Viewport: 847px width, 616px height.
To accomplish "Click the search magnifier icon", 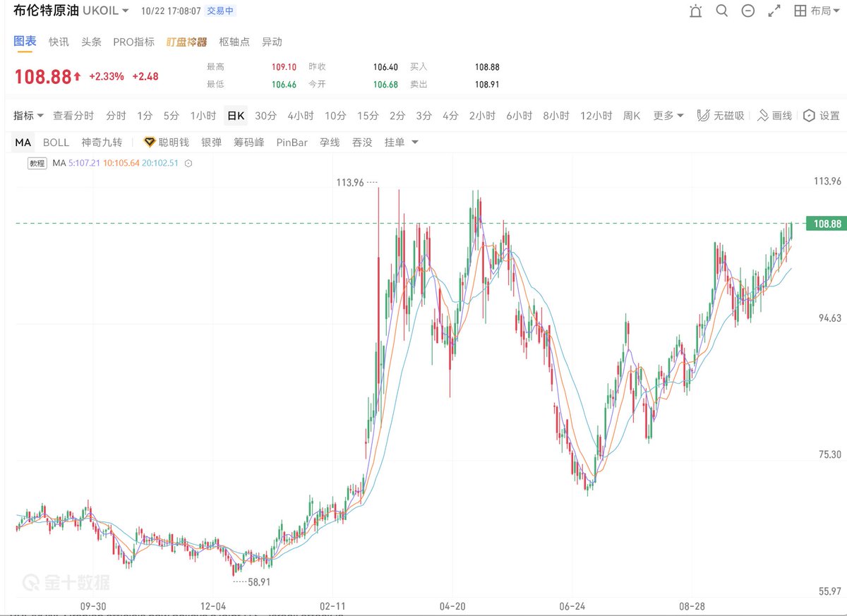I will (x=721, y=11).
